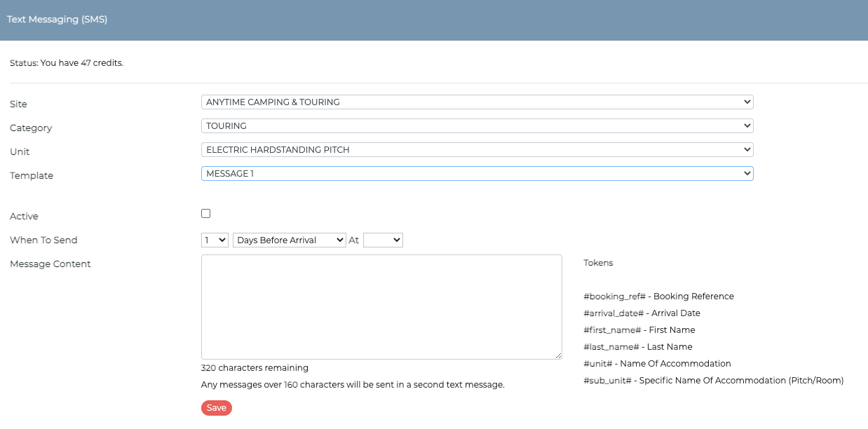This screenshot has width=868, height=429.
Task: Click the Active label
Action: tap(24, 217)
